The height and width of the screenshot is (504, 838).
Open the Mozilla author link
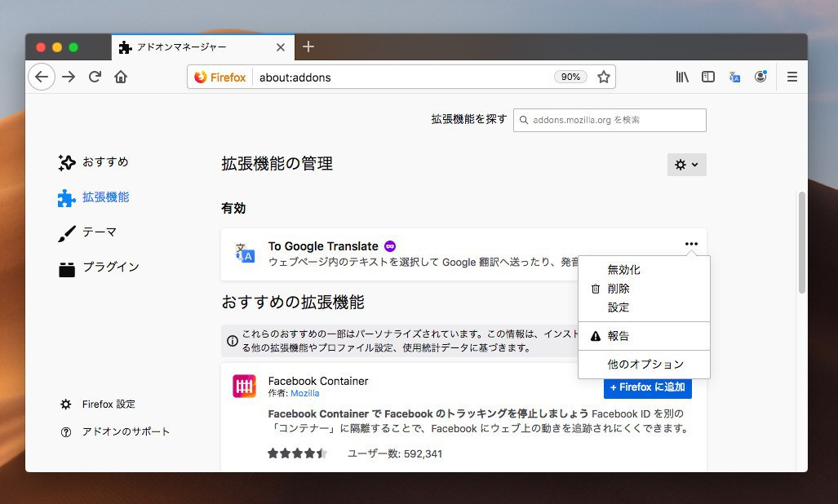pos(304,393)
